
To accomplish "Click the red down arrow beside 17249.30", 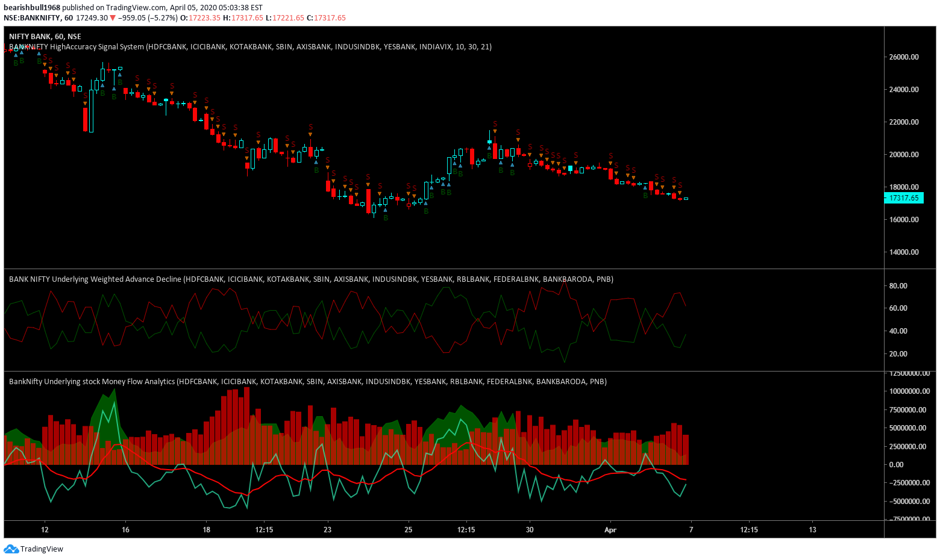I will coord(113,18).
